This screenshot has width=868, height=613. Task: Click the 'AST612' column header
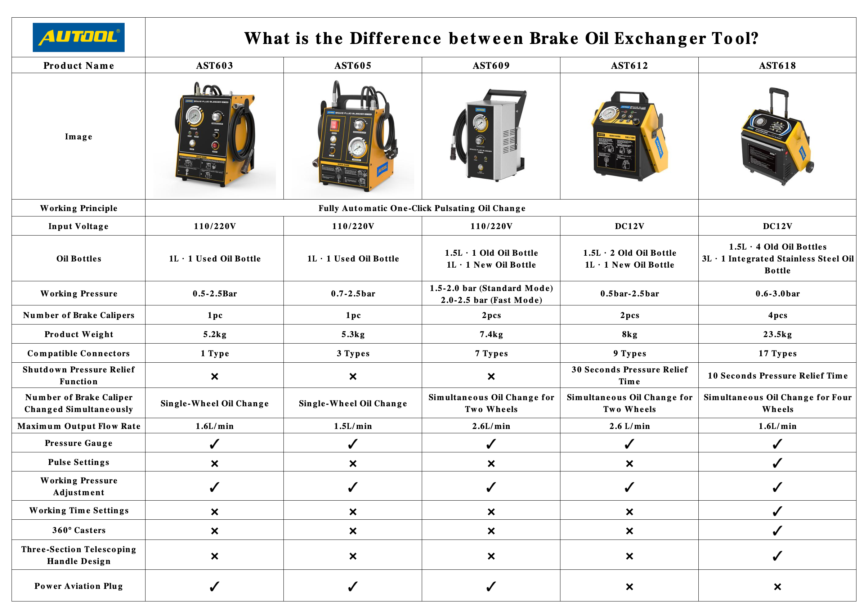click(630, 66)
